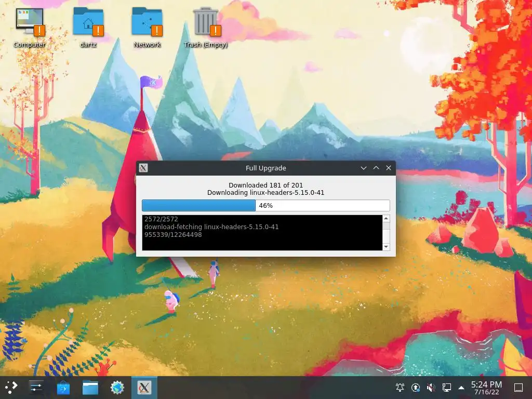Click the log scrollbar down arrow
Screen dimensions: 532x399
pos(386,247)
